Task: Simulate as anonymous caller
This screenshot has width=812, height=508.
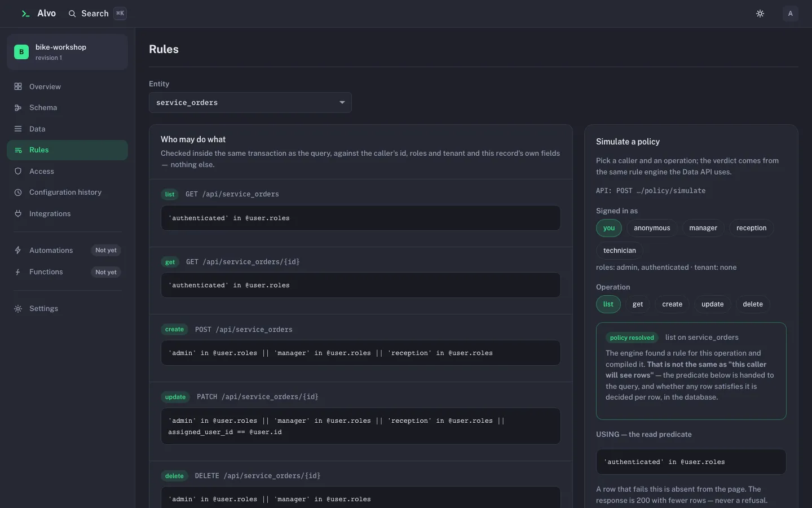Action: click(652, 228)
